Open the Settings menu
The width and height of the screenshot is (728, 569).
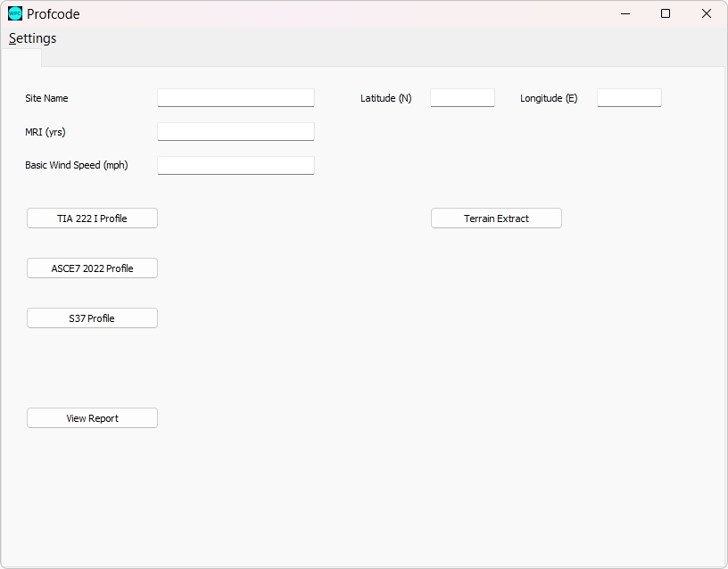33,38
